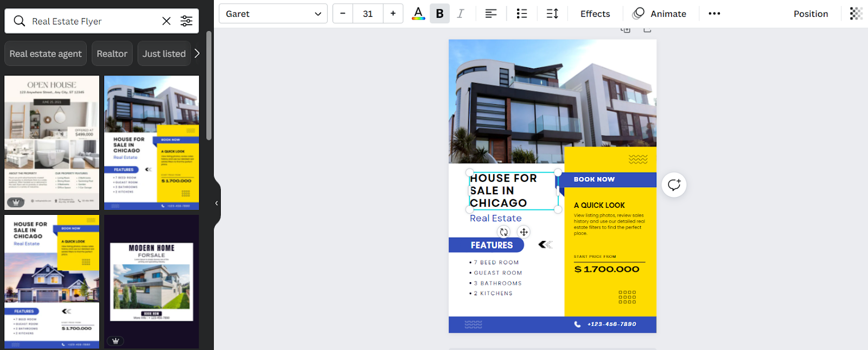The height and width of the screenshot is (350, 868).
Task: Click the duplicate page icon above the canvas
Action: click(626, 29)
